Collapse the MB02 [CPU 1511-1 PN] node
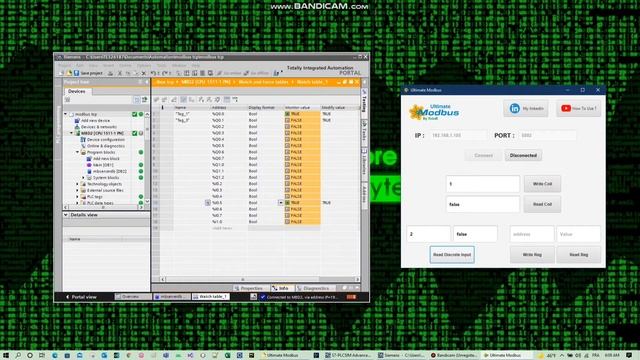Screen dimensions: 640x360 click(x=71, y=133)
